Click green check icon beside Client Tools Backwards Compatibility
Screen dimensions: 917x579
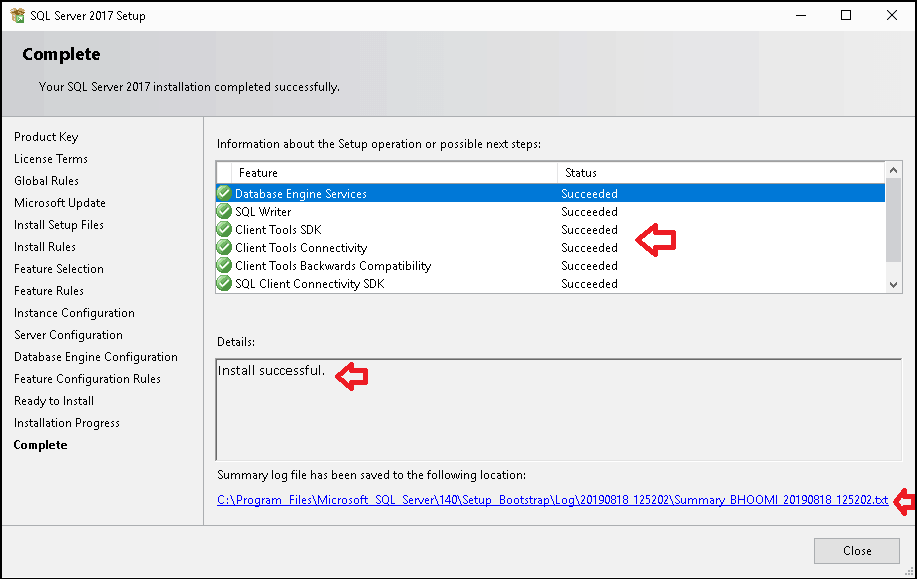[x=224, y=266]
